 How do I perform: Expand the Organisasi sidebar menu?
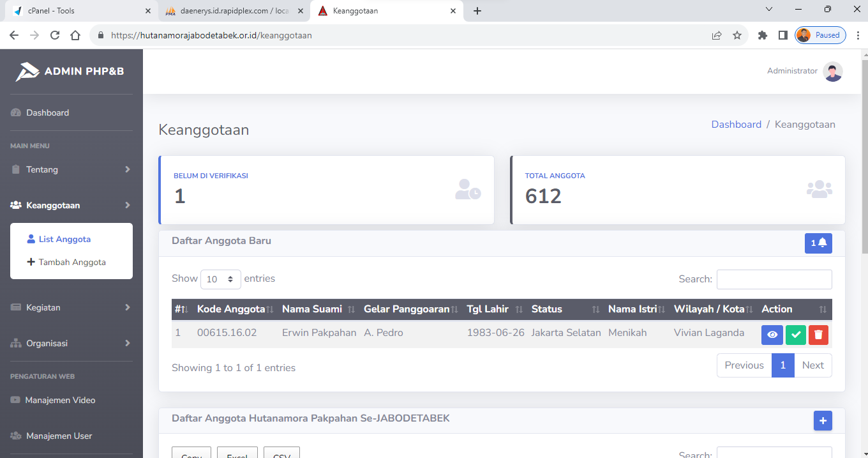click(71, 343)
